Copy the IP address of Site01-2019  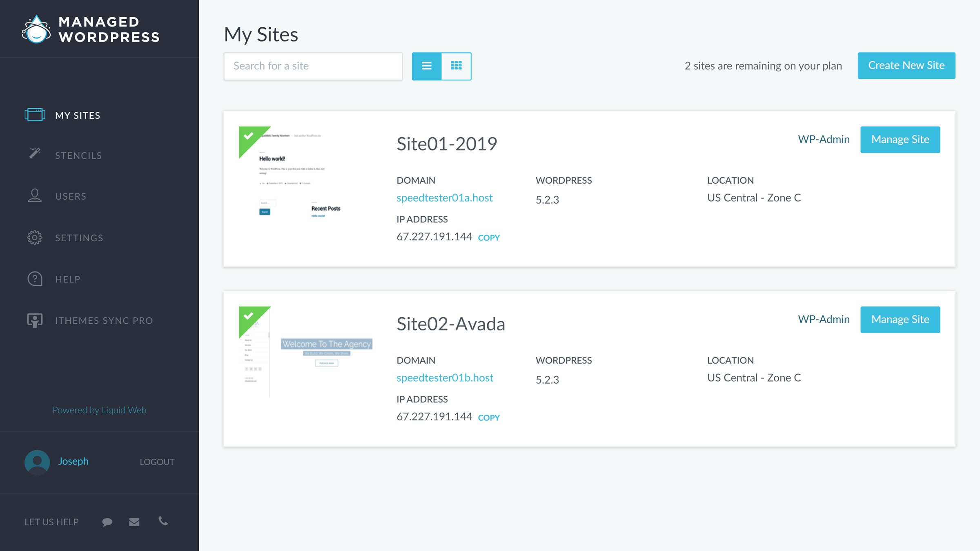click(x=489, y=238)
